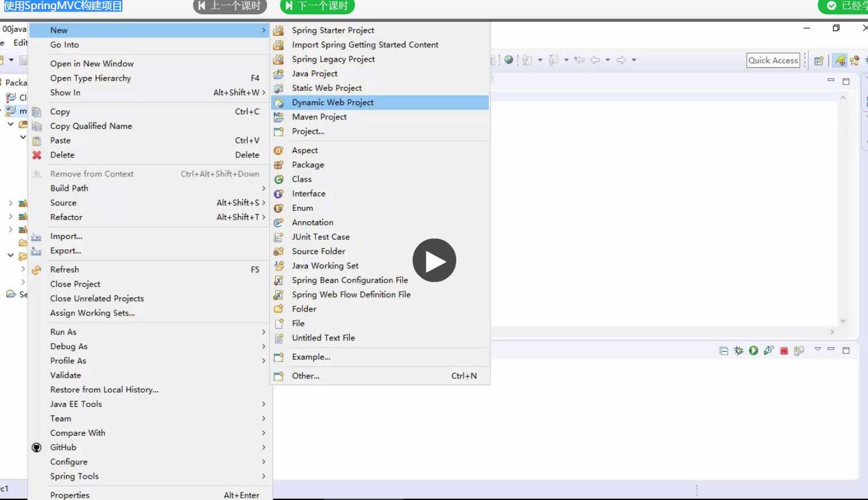Viewport: 868px width, 500px height.
Task: Click the Quick Access search field
Action: click(x=773, y=60)
